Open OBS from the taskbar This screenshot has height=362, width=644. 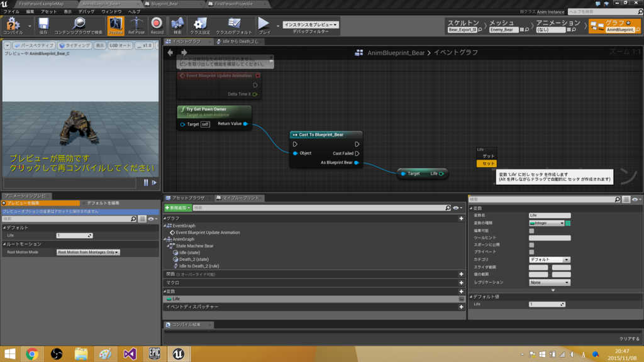(x=56, y=354)
